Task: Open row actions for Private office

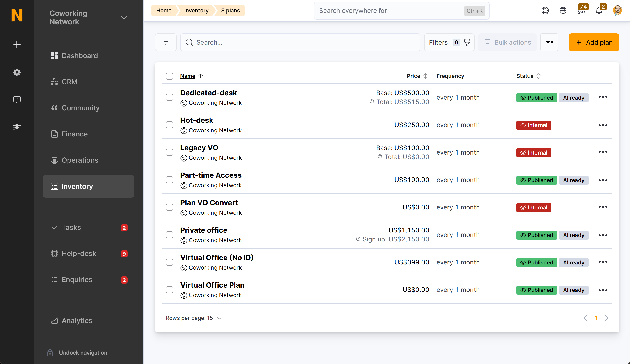Action: pyautogui.click(x=603, y=235)
